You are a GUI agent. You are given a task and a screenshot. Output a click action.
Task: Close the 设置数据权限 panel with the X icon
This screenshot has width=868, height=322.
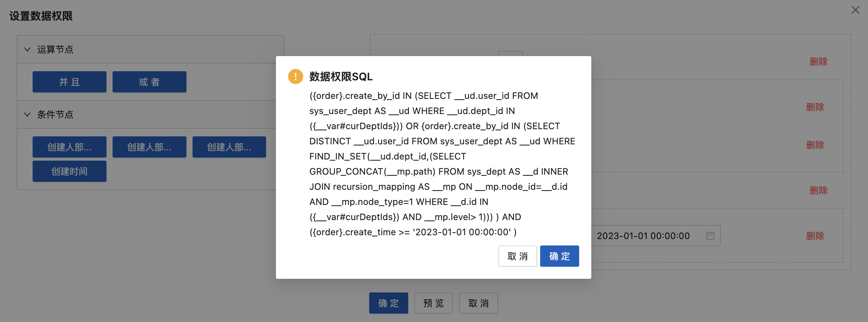[x=855, y=10]
